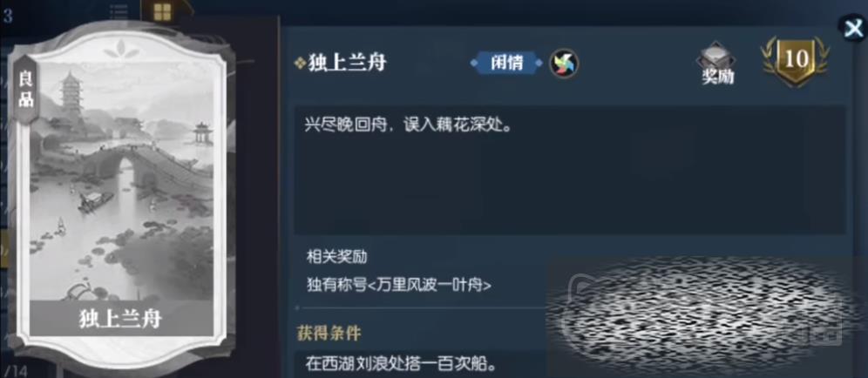The width and height of the screenshot is (868, 378).
Task: Click the 兴尽晚回舟 description text box
Action: point(569,169)
